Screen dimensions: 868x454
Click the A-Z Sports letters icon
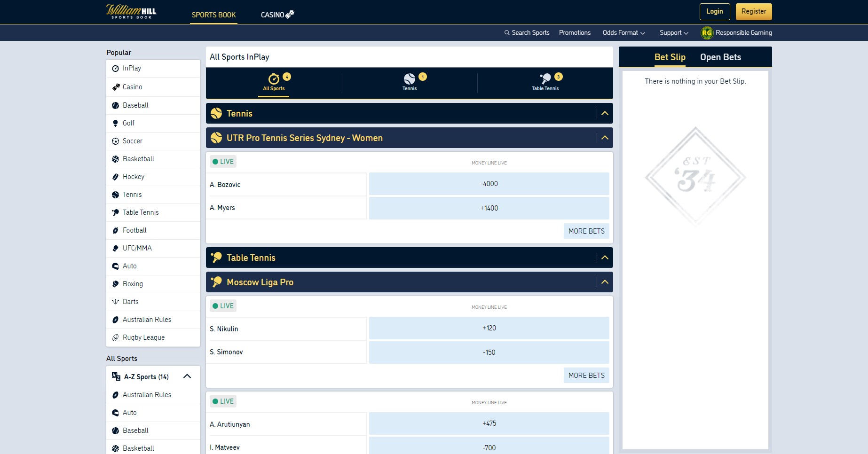116,376
